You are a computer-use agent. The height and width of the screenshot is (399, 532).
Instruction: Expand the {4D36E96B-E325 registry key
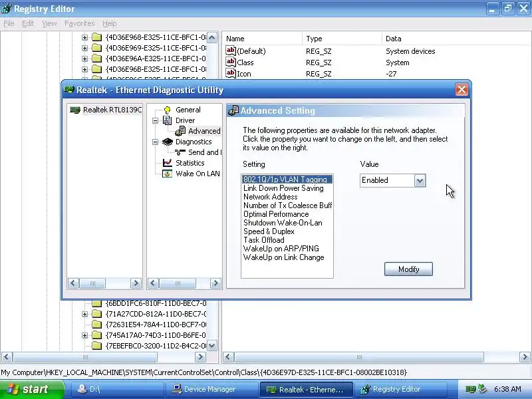point(85,69)
